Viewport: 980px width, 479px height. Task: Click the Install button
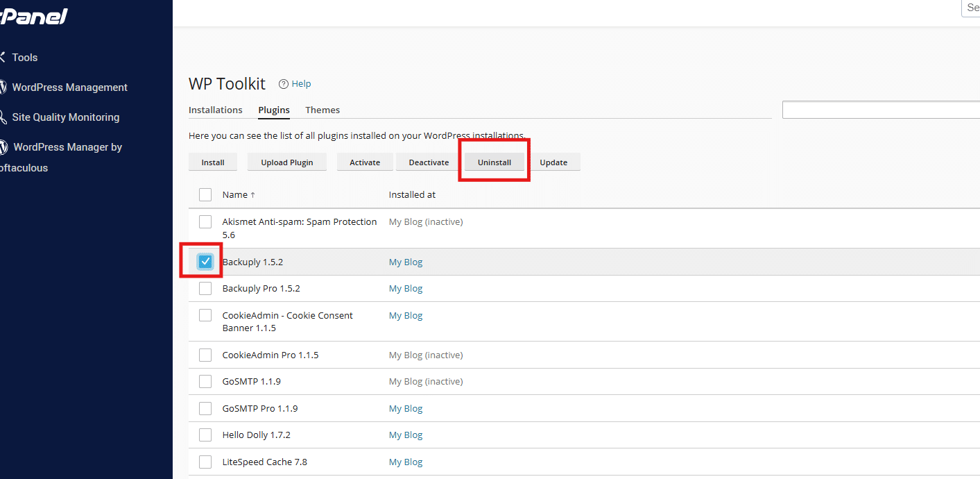[213, 162]
